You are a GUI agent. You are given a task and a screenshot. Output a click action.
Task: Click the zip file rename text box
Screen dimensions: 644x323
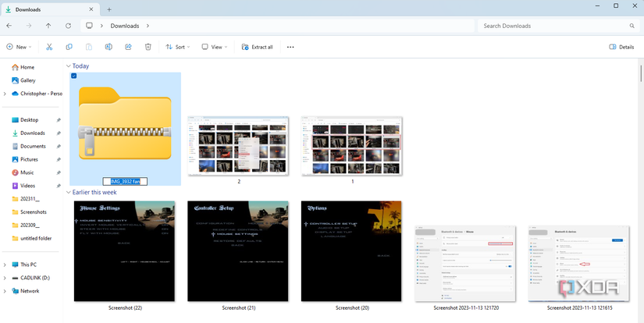click(x=125, y=182)
